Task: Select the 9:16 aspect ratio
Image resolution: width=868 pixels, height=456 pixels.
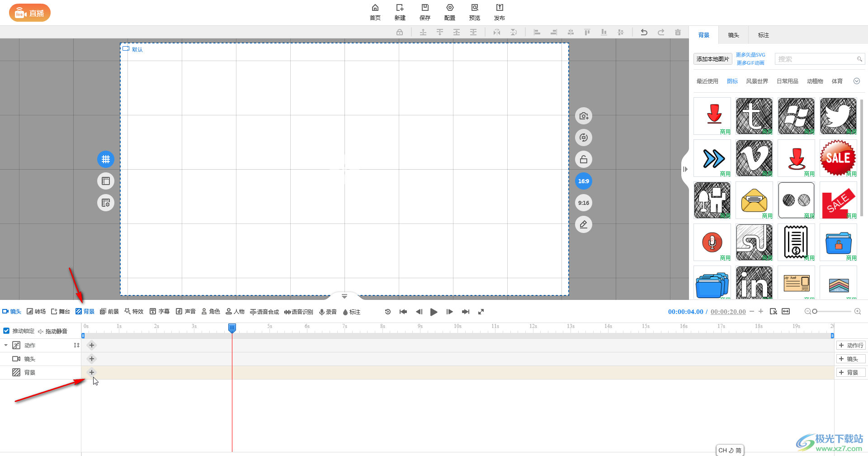Action: [x=584, y=203]
